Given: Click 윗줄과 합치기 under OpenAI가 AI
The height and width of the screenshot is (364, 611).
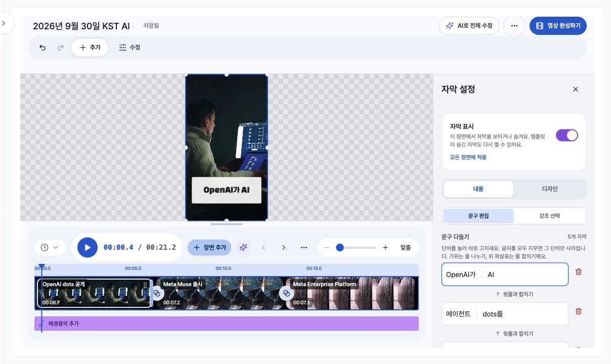Looking at the screenshot, I should click(514, 294).
